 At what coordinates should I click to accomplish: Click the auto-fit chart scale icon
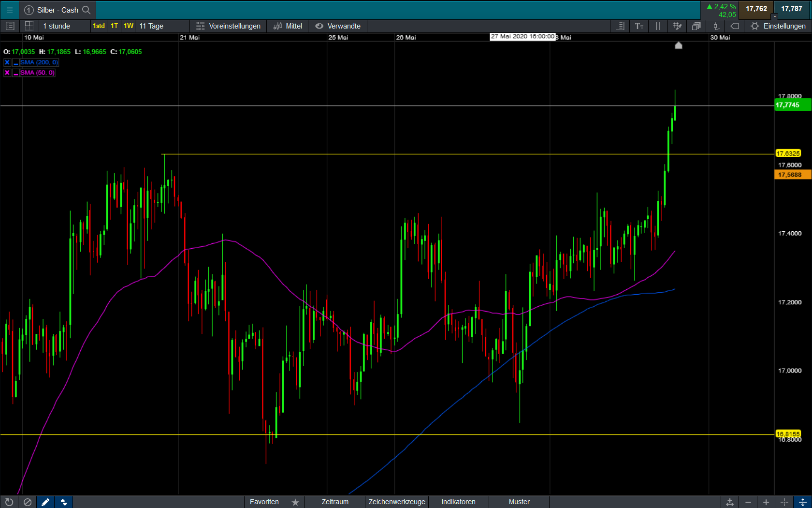tap(730, 502)
